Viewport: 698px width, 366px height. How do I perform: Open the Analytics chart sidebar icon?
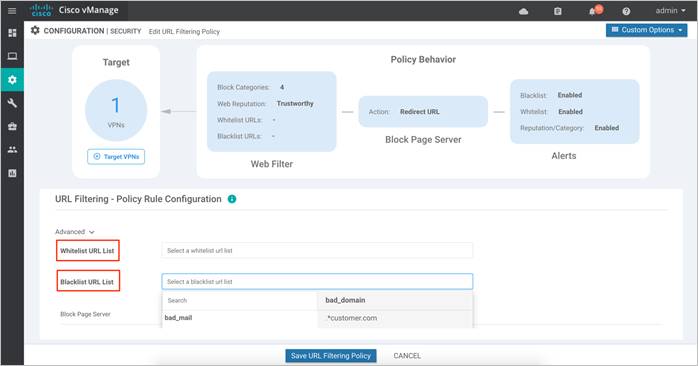pyautogui.click(x=12, y=173)
